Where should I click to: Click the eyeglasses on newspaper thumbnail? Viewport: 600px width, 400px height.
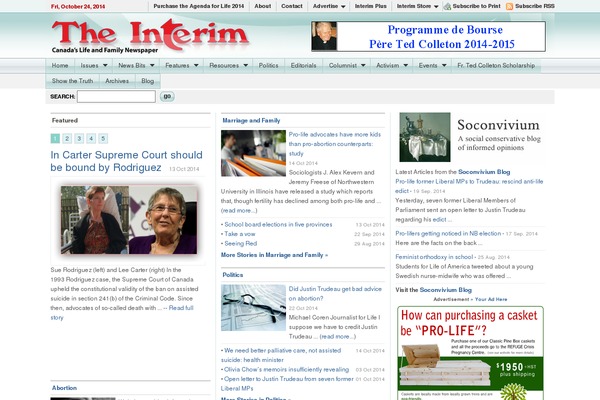[x=253, y=308]
